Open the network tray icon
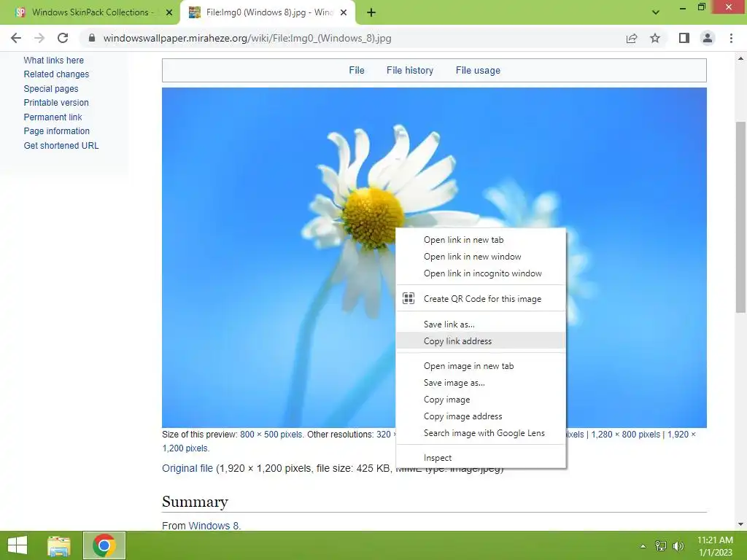747x560 pixels. (661, 546)
